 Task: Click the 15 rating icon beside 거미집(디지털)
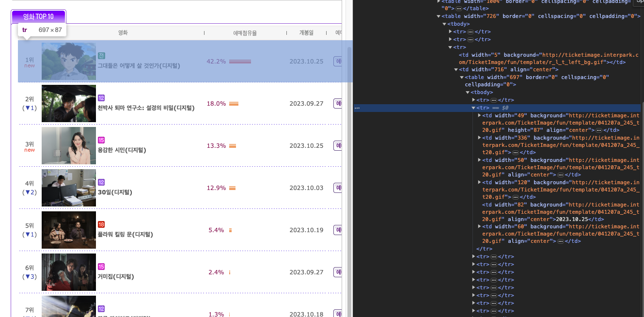[101, 267]
